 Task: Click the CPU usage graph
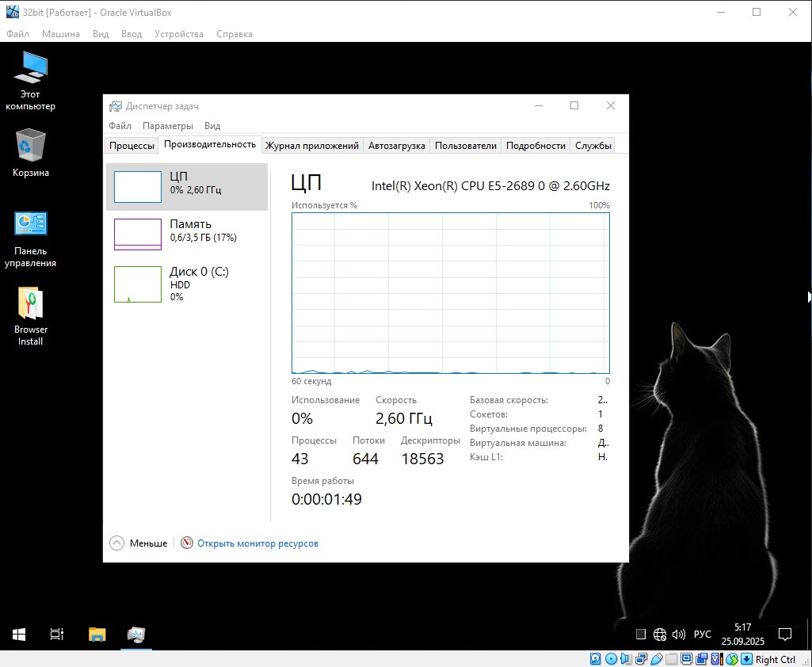coord(451,292)
